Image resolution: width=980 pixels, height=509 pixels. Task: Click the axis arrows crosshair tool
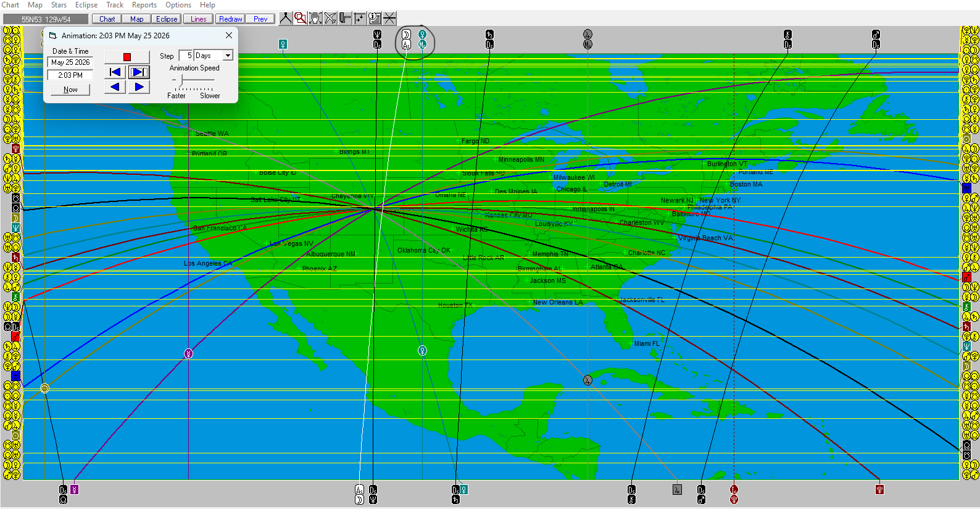pyautogui.click(x=360, y=19)
